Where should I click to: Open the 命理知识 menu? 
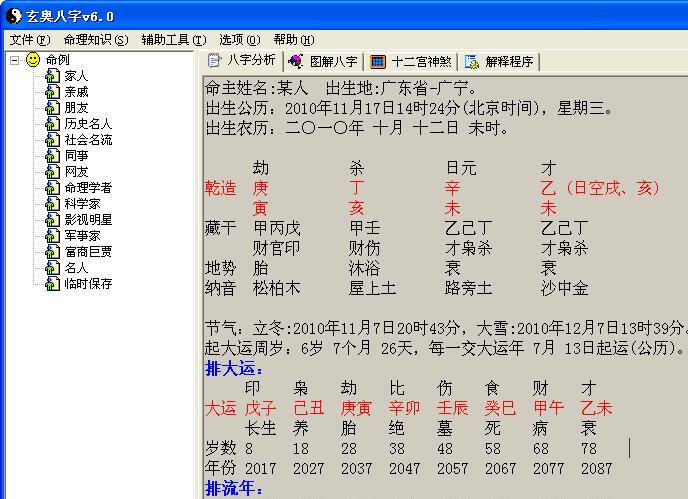[x=95, y=40]
